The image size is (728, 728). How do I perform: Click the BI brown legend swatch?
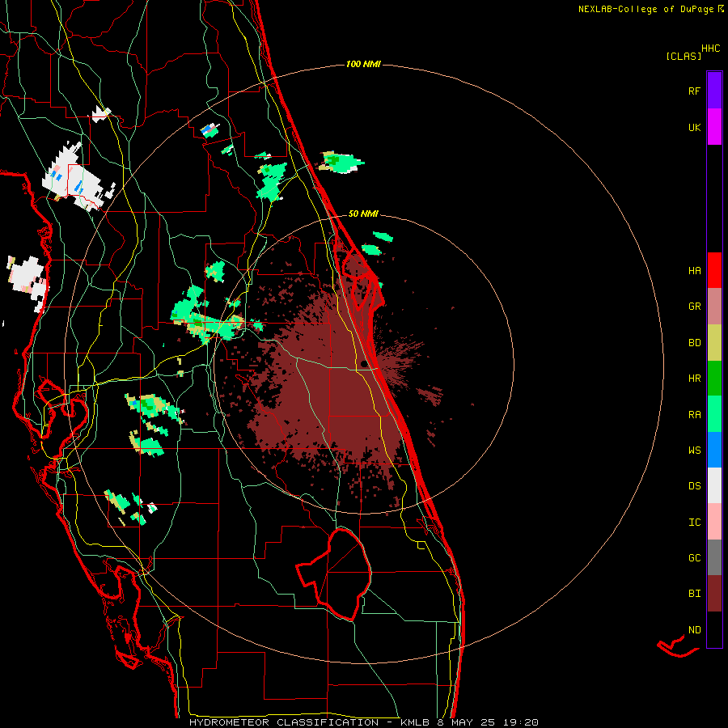[x=714, y=594]
